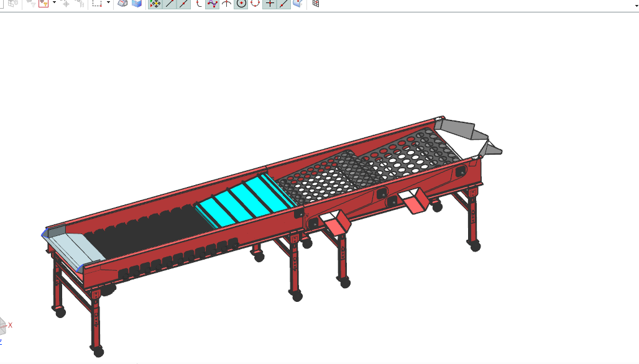639x364 pixels.
Task: Choose the rectangle selection tool
Action: coord(97,4)
